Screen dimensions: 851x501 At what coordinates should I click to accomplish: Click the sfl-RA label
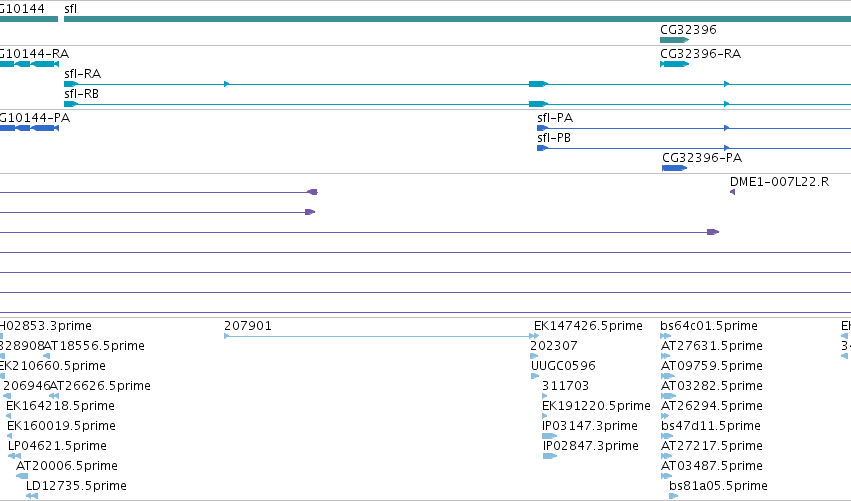tap(82, 74)
